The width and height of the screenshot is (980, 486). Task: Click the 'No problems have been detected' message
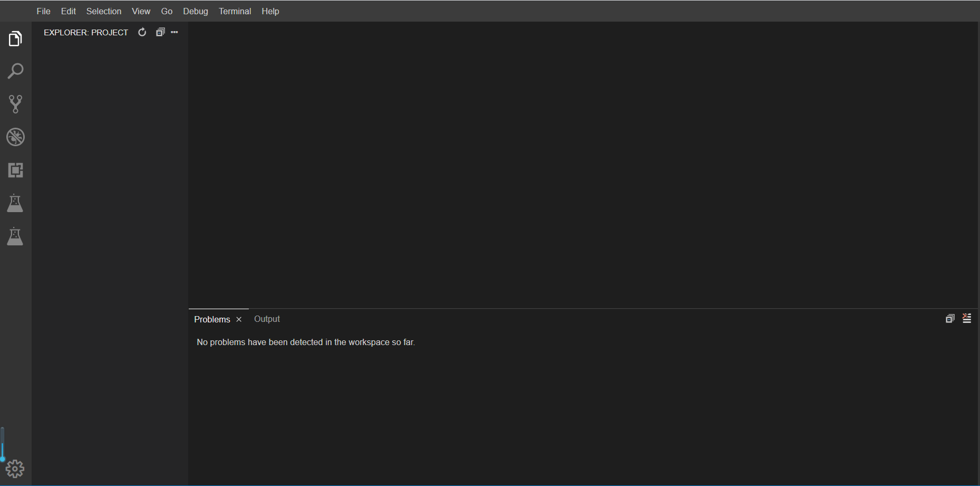point(306,342)
